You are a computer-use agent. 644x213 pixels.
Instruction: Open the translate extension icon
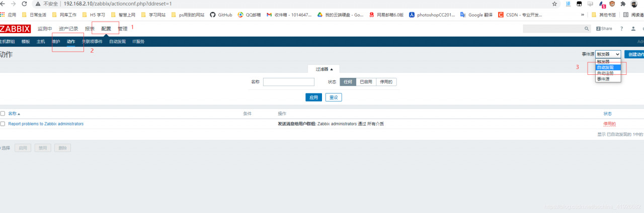pos(568,4)
